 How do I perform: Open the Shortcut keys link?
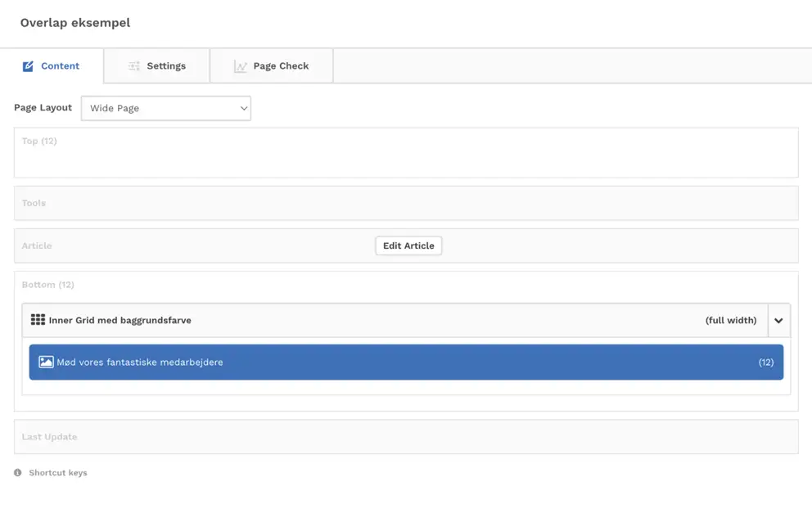[58, 473]
